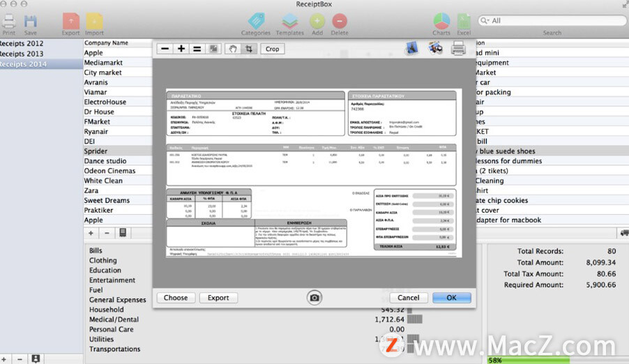
Task: Select the Sprider row
Action: (x=118, y=151)
